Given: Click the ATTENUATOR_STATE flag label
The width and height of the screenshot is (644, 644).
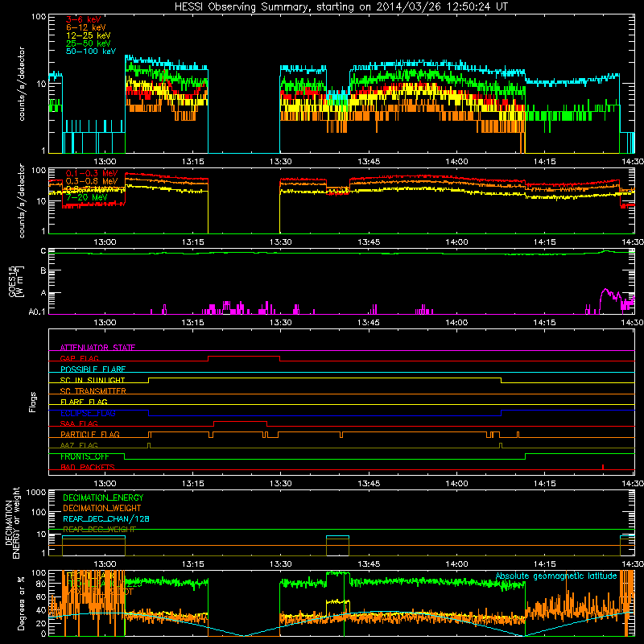Looking at the screenshot, I should point(97,348).
